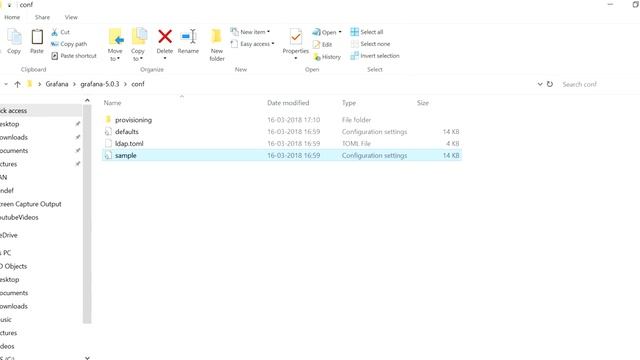Click the provisioning folder icon
Viewport: 640px width, 360px height.
(x=108, y=120)
